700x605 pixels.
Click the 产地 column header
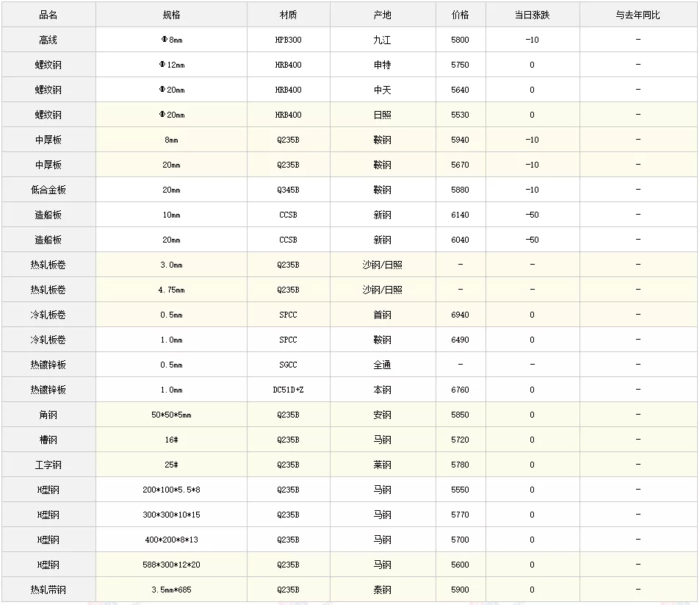383,15
